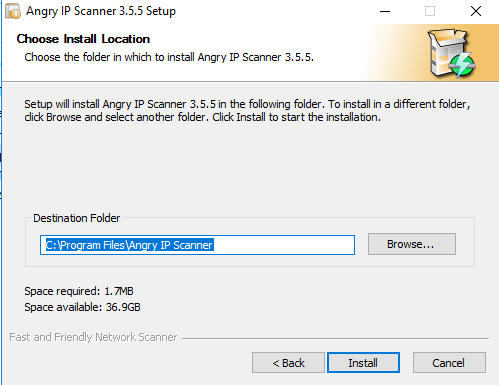
Task: Click the Install button
Action: click(x=363, y=362)
